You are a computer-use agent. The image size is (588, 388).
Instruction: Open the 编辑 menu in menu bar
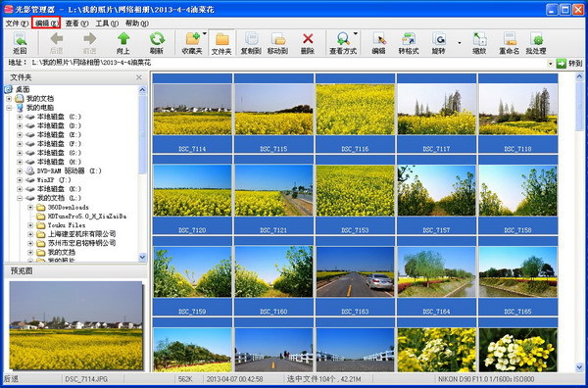coord(46,24)
